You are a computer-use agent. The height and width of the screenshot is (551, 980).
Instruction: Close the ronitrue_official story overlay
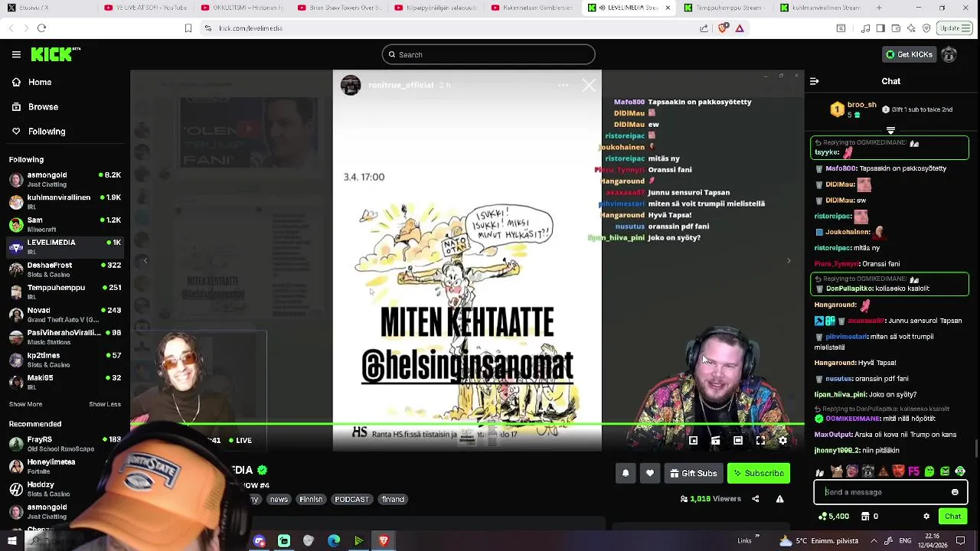coord(589,86)
